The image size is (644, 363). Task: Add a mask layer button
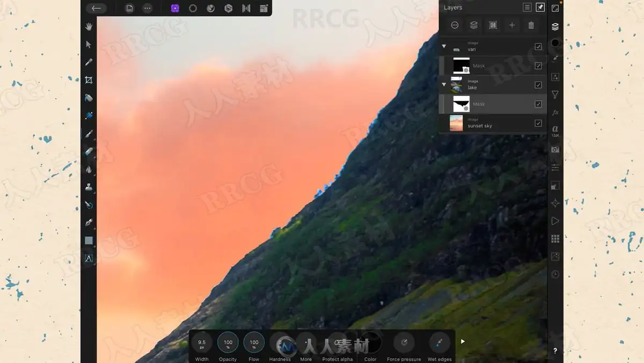click(x=493, y=25)
